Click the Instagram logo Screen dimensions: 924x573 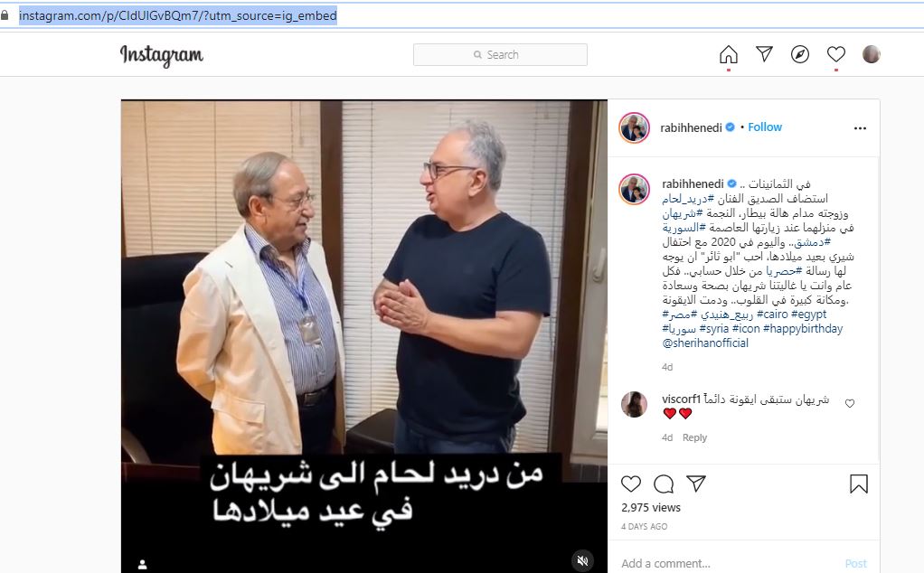(x=162, y=55)
